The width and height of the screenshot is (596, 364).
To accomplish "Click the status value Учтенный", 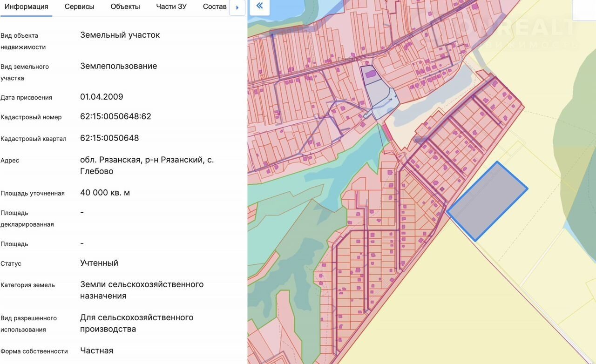I will (99, 263).
